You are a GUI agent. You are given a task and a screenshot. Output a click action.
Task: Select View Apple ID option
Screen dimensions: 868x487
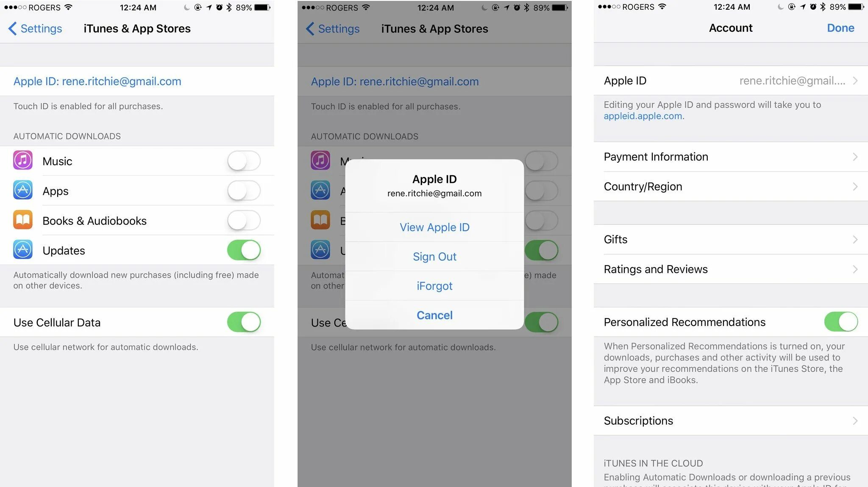click(434, 227)
